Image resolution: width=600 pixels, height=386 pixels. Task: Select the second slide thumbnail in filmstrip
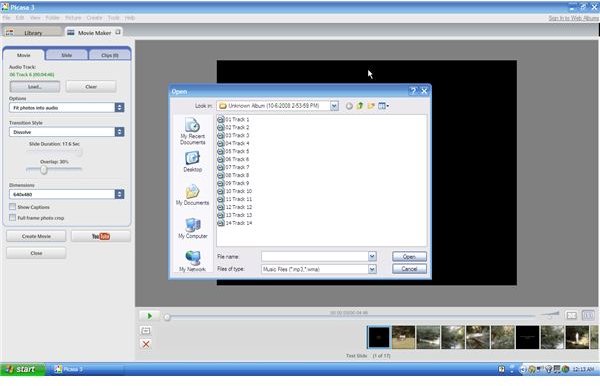point(403,337)
